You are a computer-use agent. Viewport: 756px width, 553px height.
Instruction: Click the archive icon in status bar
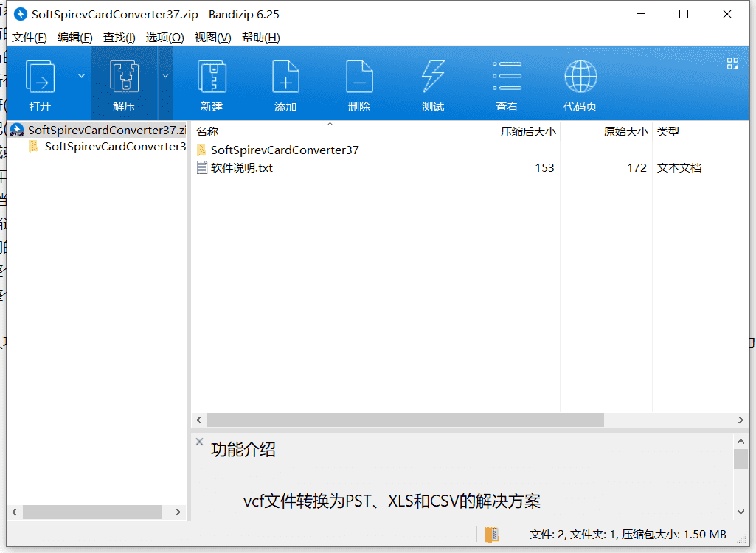point(491,534)
